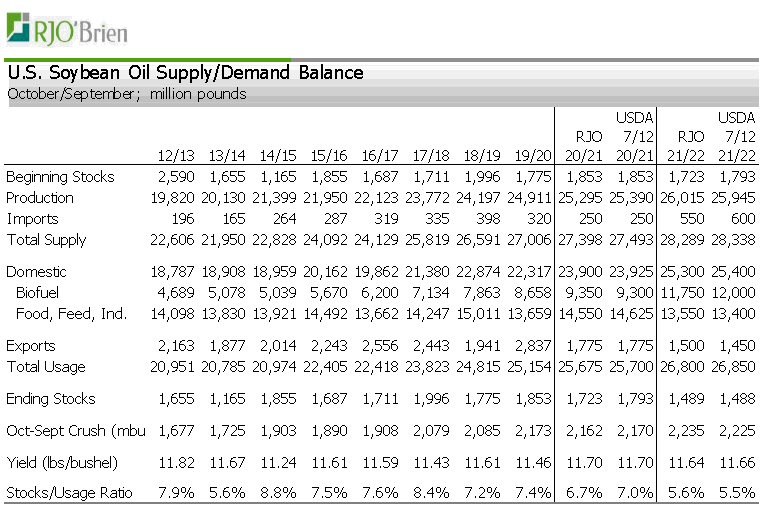Click the Total Supply row label

(x=46, y=240)
